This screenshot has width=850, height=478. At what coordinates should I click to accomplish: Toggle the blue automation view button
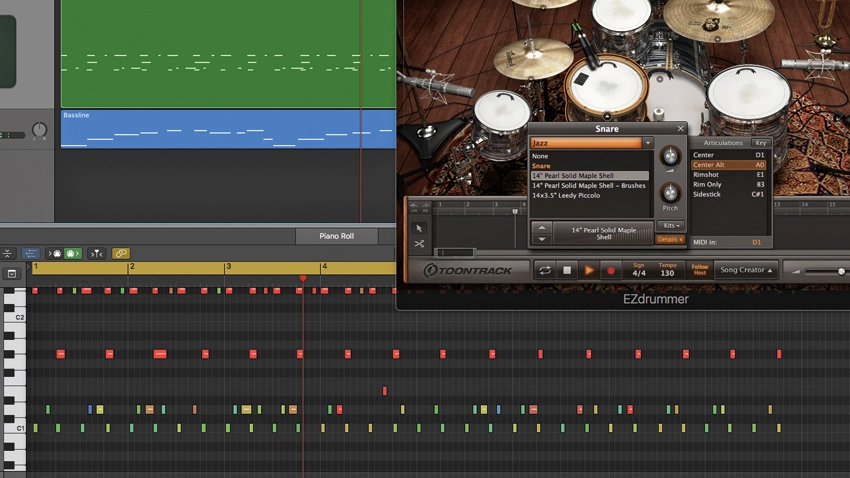coord(30,253)
